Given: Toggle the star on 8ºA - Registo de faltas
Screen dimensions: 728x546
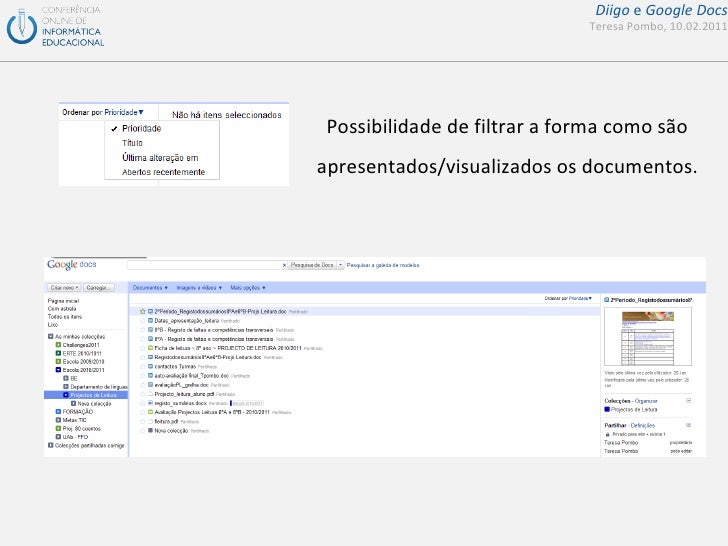Looking at the screenshot, I should (x=143, y=339).
